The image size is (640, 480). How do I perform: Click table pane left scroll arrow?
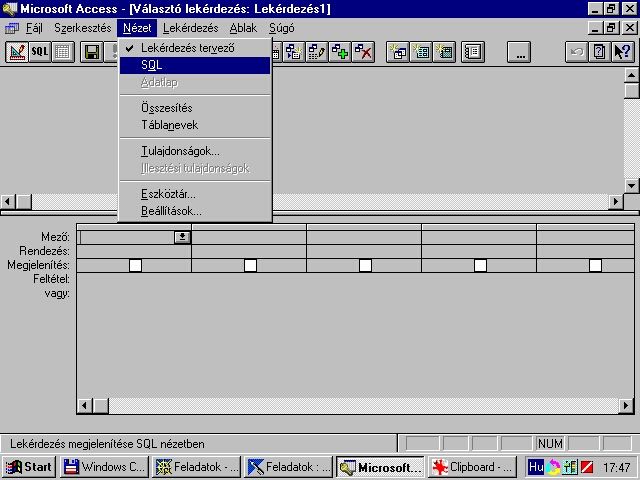tap(7, 202)
